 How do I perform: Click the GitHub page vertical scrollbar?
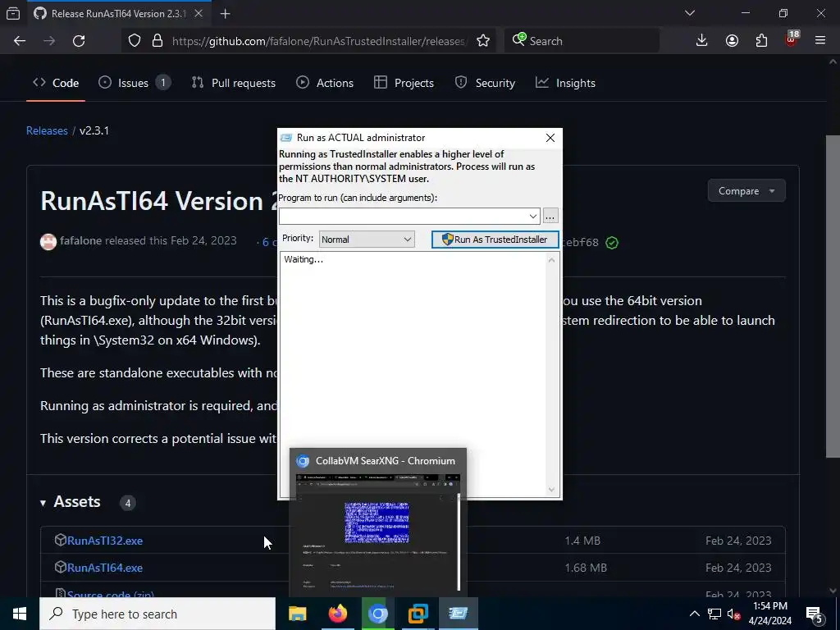pos(833,297)
